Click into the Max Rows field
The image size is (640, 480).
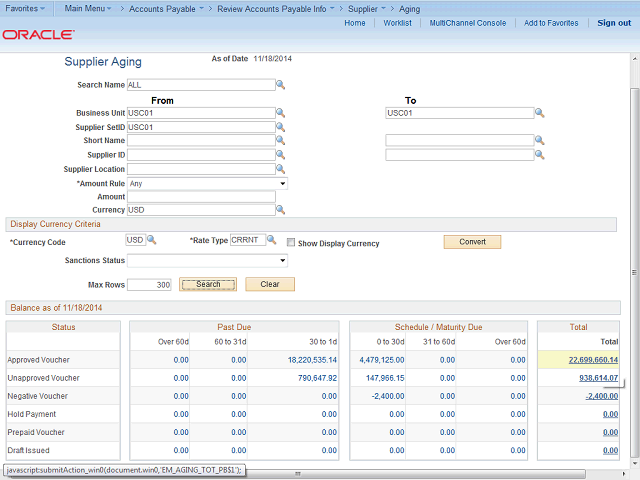(150, 285)
